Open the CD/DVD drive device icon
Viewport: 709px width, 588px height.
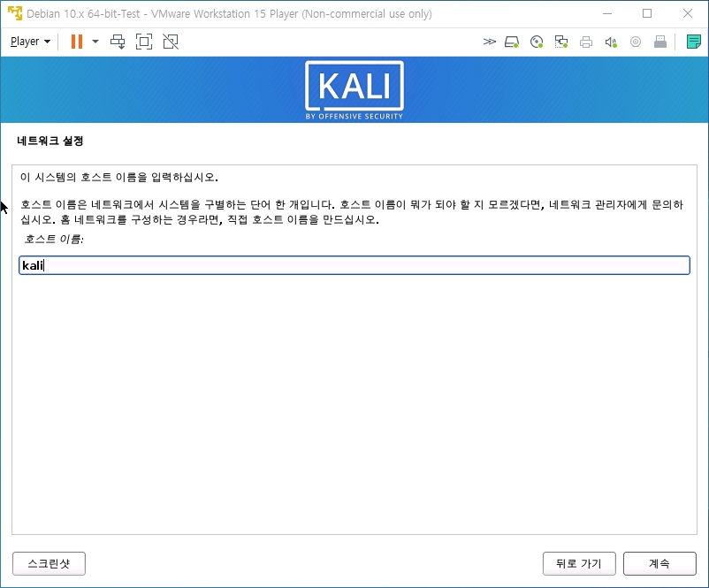[x=537, y=42]
